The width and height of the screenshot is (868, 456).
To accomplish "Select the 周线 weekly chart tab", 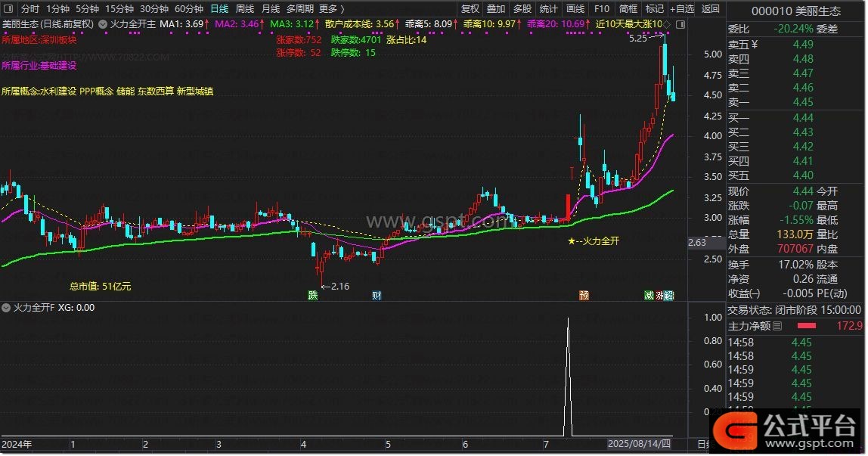I will coord(245,9).
